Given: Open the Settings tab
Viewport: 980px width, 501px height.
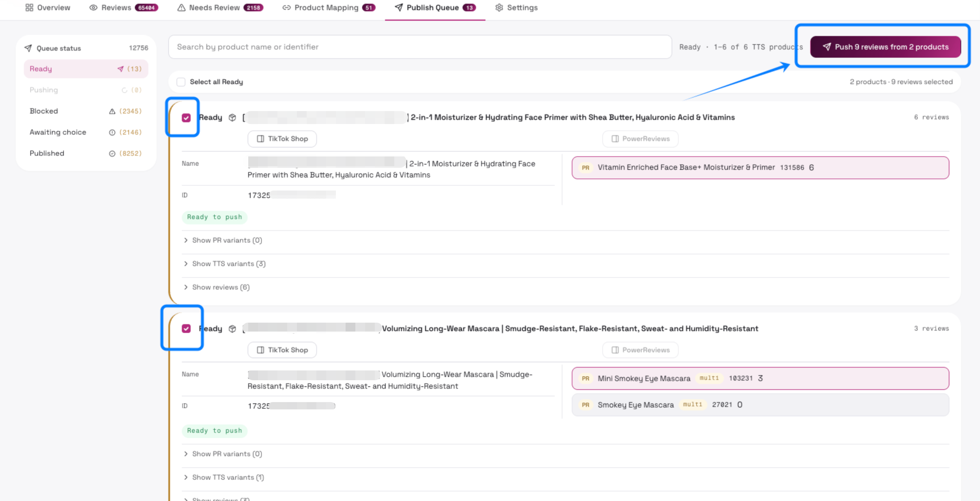Looking at the screenshot, I should [516, 8].
